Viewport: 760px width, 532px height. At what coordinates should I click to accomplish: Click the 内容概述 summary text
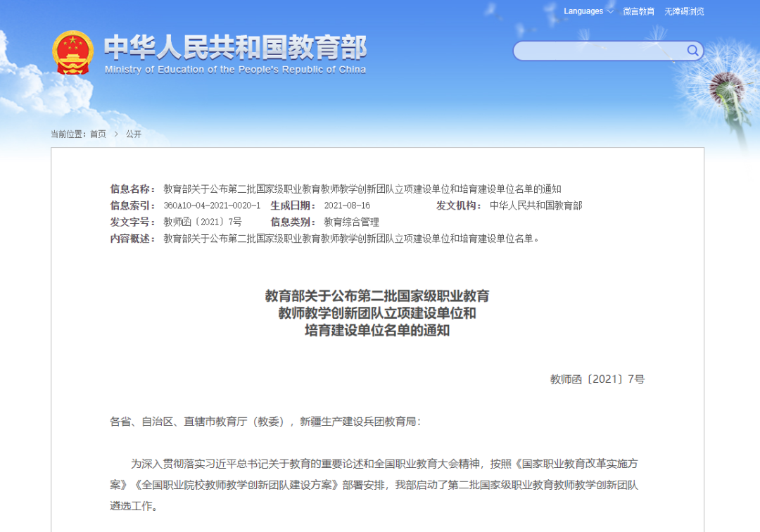tap(352, 239)
